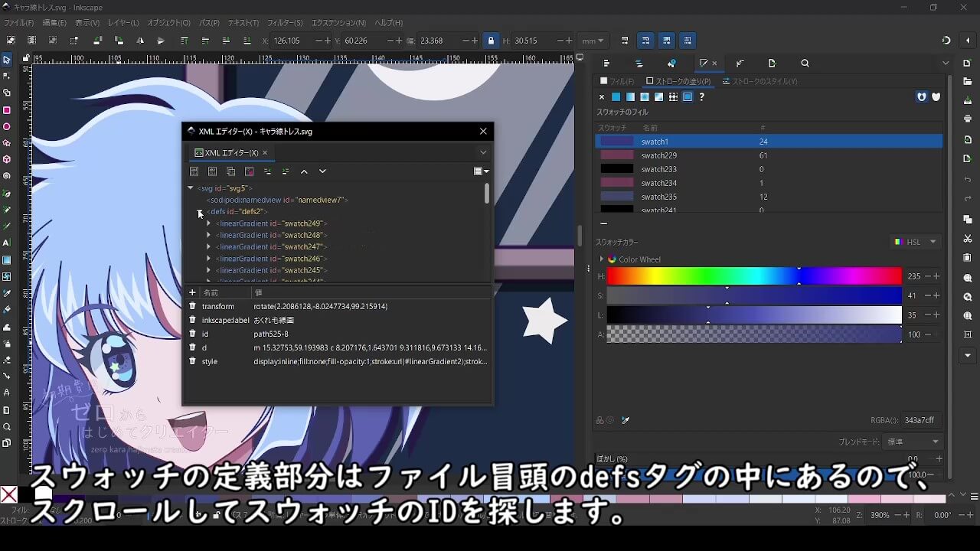980x551 pixels.
Task: Select the Selector arrow tool
Action: (7, 60)
